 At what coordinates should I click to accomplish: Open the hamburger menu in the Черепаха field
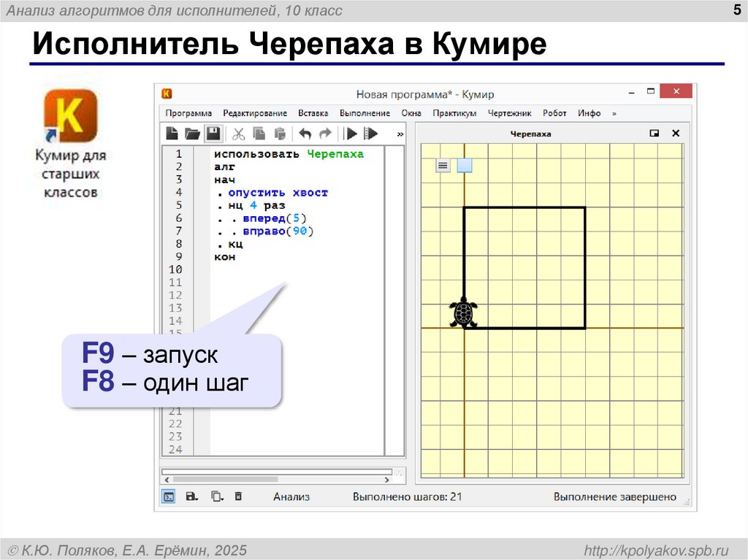pyautogui.click(x=442, y=165)
